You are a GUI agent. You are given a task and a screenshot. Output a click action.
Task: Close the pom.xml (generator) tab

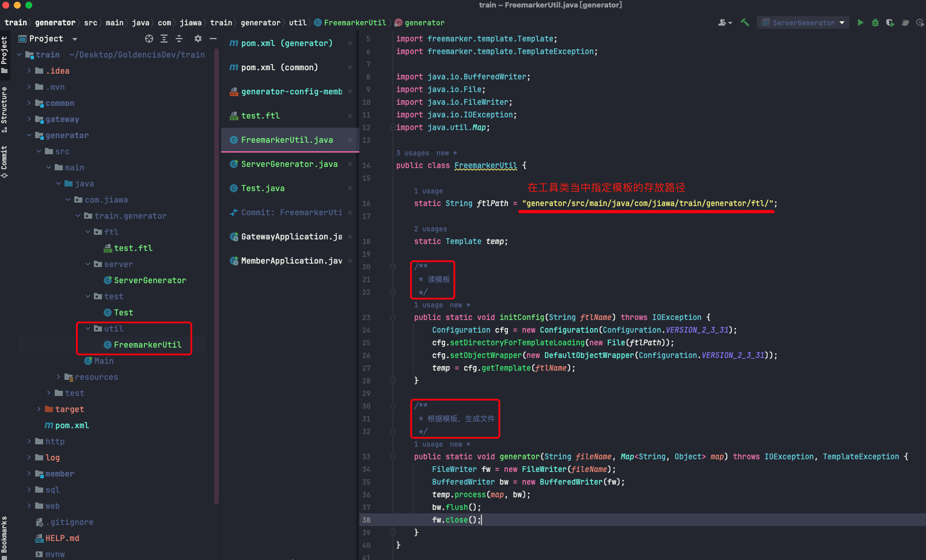[350, 43]
